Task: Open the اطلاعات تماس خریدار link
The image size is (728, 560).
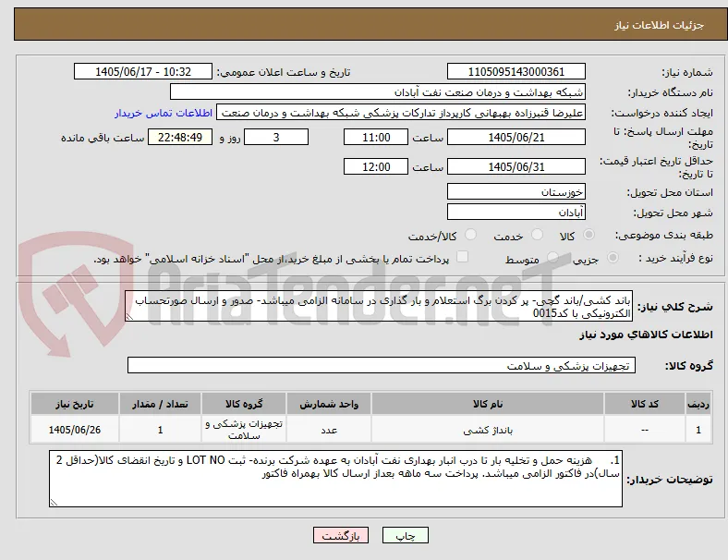Action: (164, 113)
